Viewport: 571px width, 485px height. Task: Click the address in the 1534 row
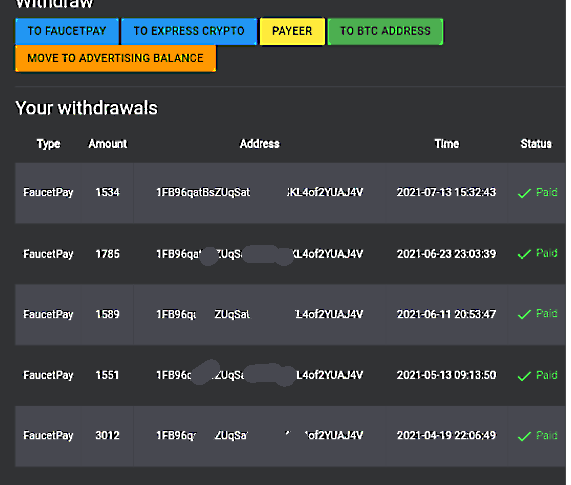(260, 192)
